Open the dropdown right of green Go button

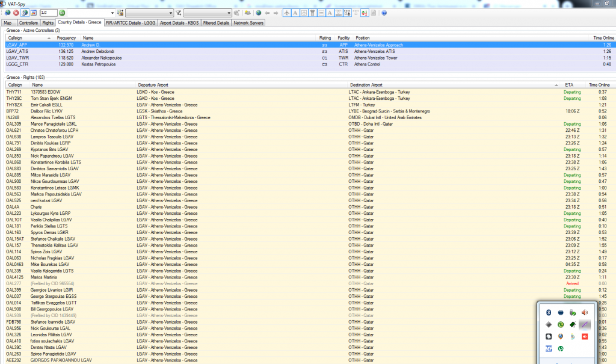[x=91, y=13]
